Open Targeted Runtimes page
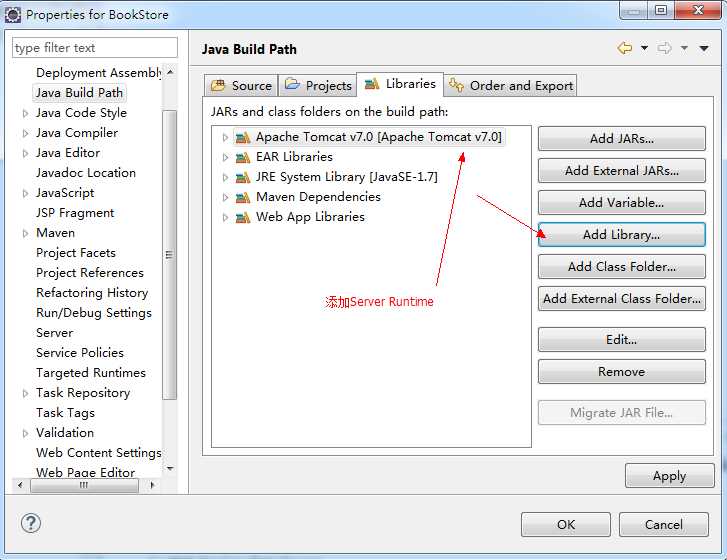 click(90, 373)
